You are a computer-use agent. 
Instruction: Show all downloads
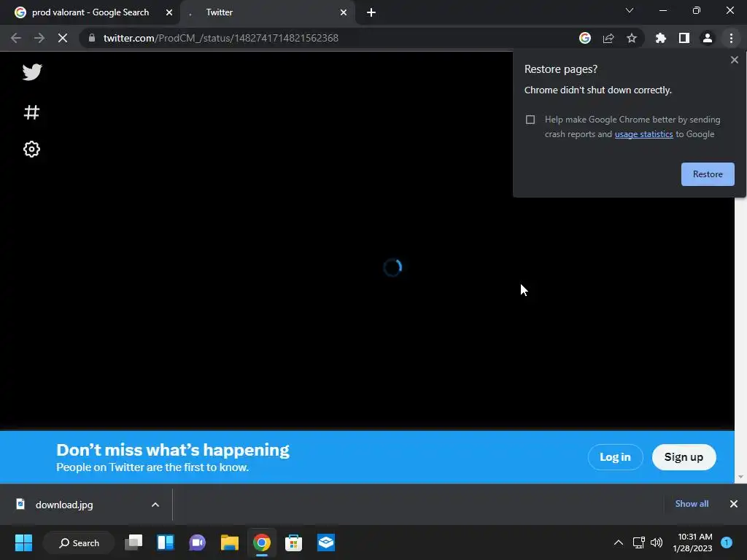pos(692,504)
